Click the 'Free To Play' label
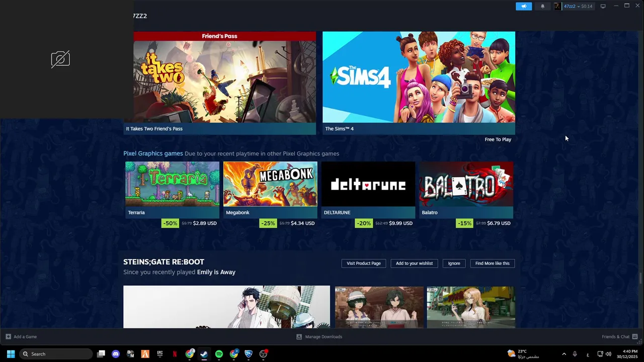 click(498, 139)
